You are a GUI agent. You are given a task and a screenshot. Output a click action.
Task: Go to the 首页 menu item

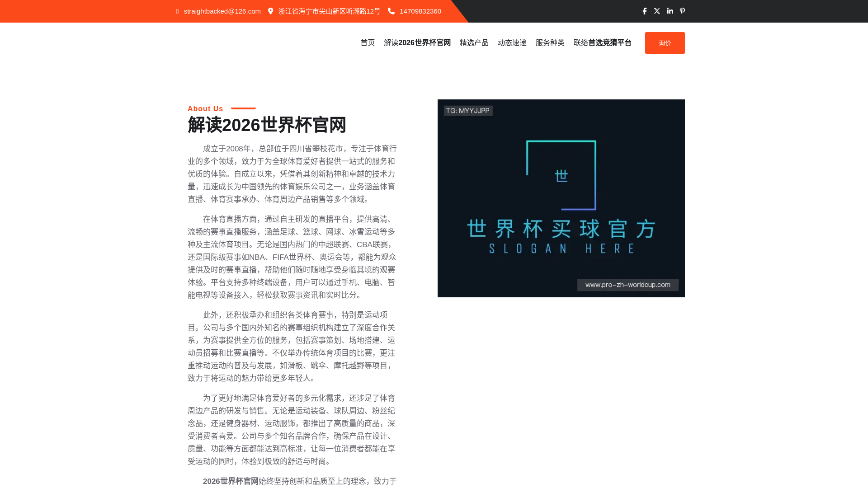point(368,43)
